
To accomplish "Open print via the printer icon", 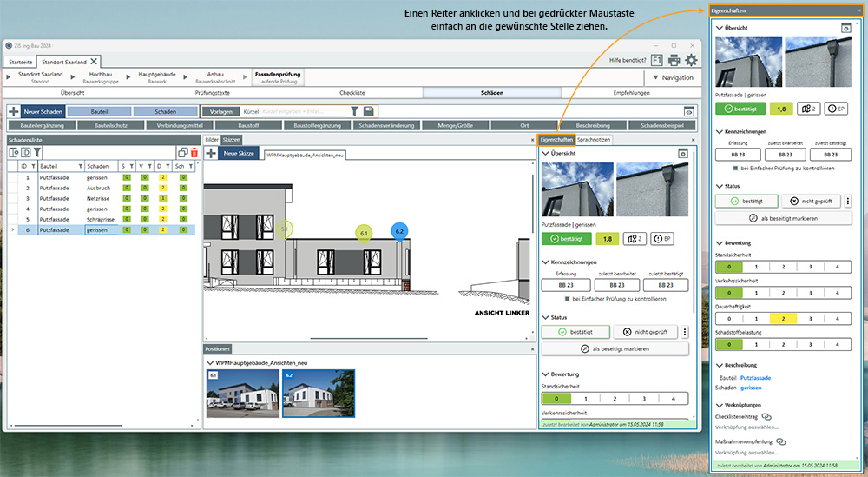I will pyautogui.click(x=674, y=60).
